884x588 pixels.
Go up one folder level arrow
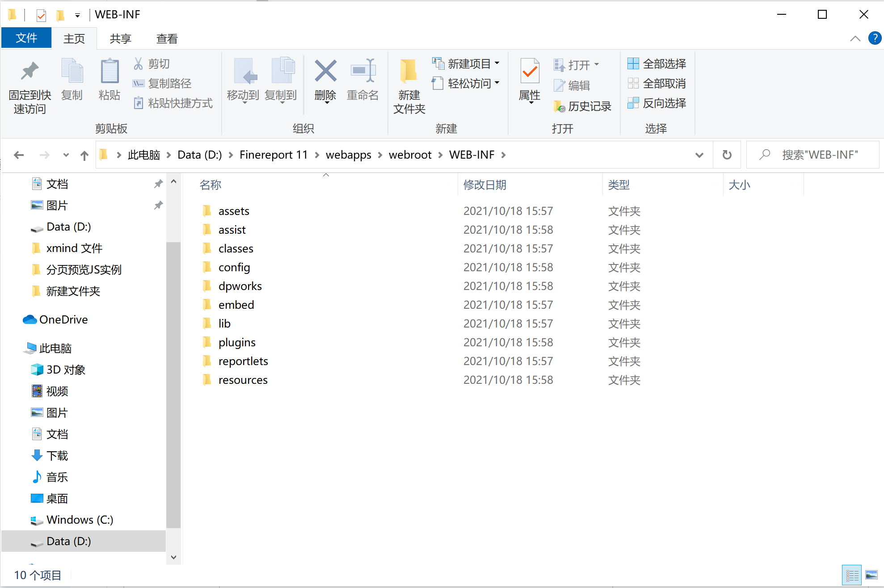coord(84,155)
